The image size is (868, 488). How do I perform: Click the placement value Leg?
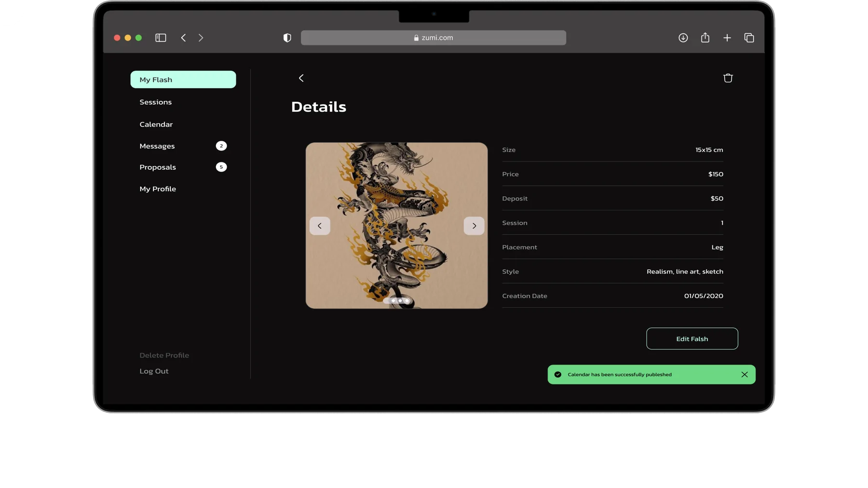717,247
